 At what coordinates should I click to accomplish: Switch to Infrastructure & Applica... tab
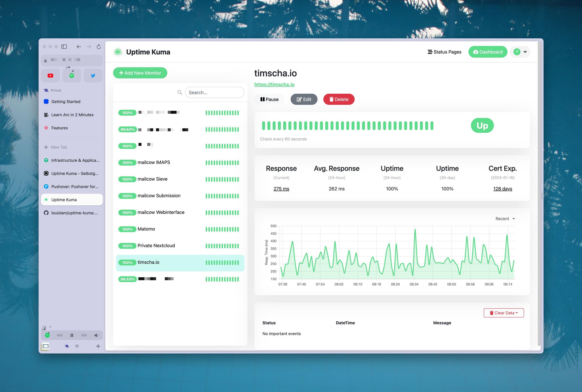point(72,160)
